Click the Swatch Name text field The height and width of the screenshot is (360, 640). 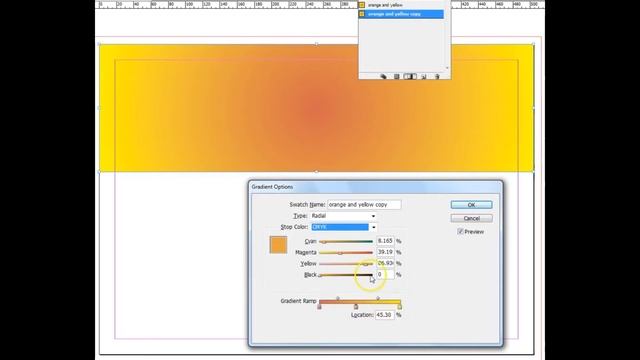point(364,204)
